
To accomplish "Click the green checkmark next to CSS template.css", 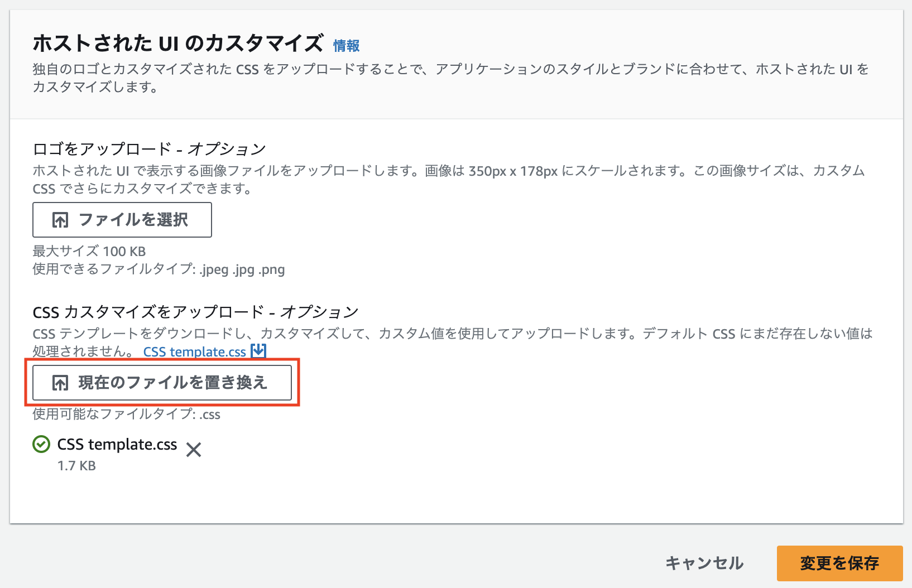I will coord(41,445).
